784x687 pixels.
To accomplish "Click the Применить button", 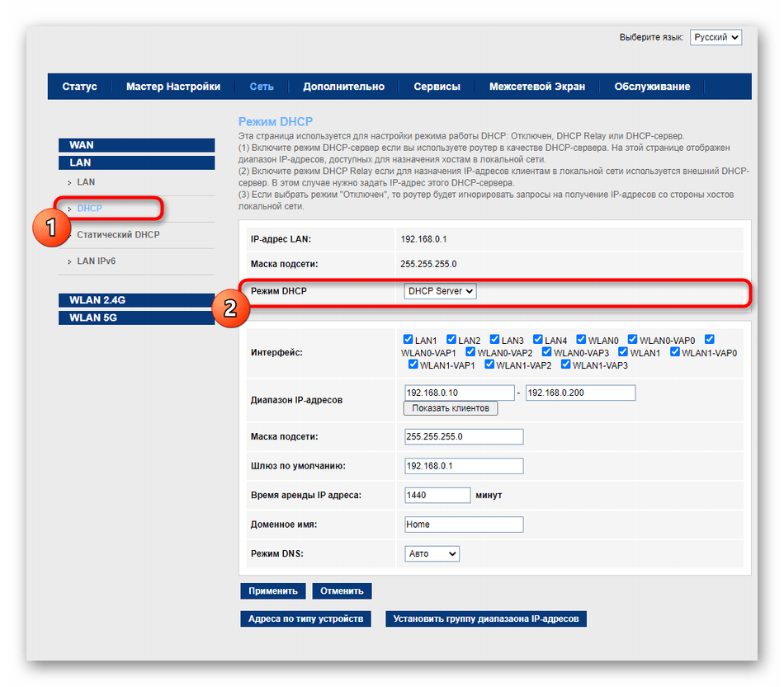I will (x=273, y=591).
